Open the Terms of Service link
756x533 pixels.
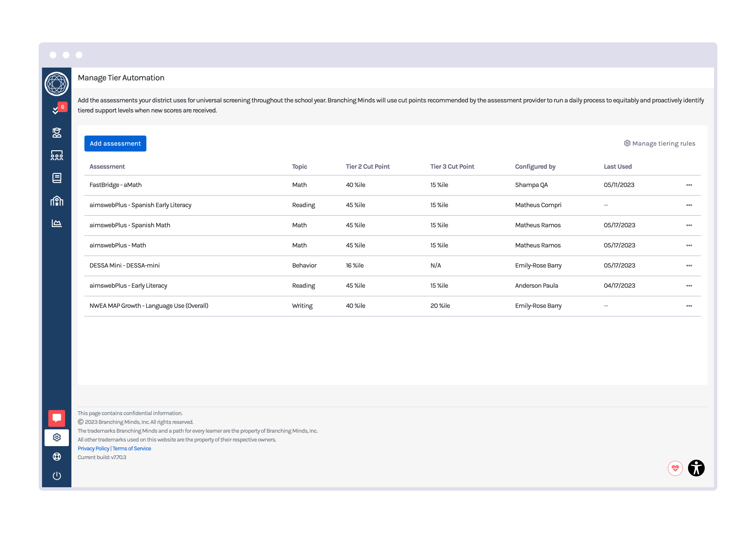132,449
